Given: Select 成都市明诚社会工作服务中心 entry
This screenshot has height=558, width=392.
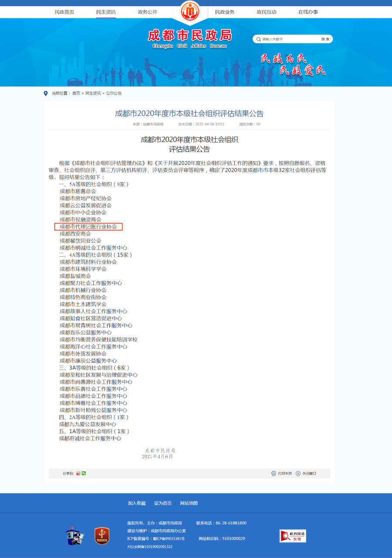Looking at the screenshot, I should [x=94, y=248].
